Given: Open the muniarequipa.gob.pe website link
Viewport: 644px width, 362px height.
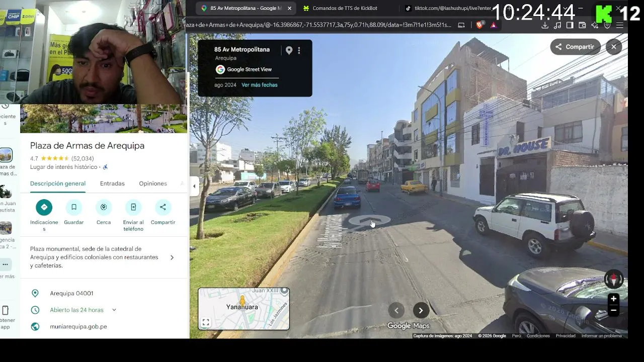Looking at the screenshot, I should click(x=78, y=326).
